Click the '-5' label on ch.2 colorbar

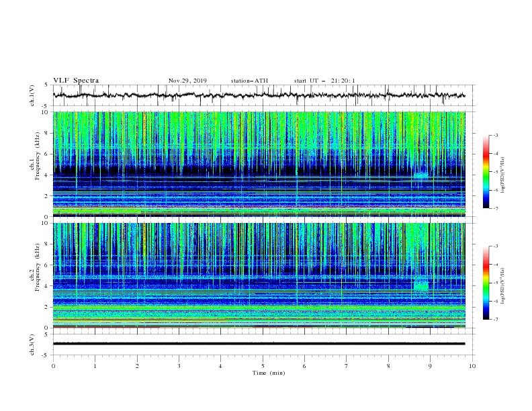[495, 283]
